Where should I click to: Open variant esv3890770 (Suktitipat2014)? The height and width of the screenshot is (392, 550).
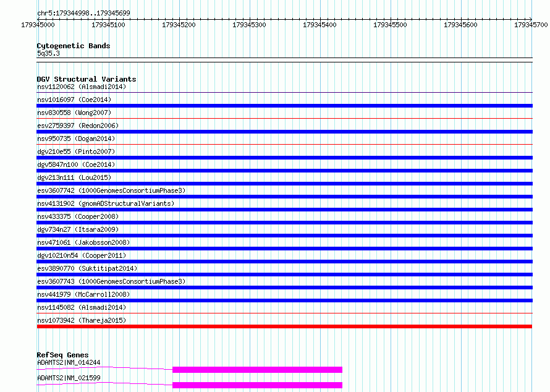(x=87, y=268)
